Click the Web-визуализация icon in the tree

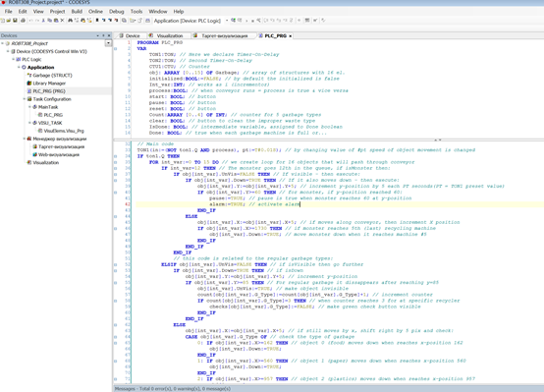coord(35,155)
